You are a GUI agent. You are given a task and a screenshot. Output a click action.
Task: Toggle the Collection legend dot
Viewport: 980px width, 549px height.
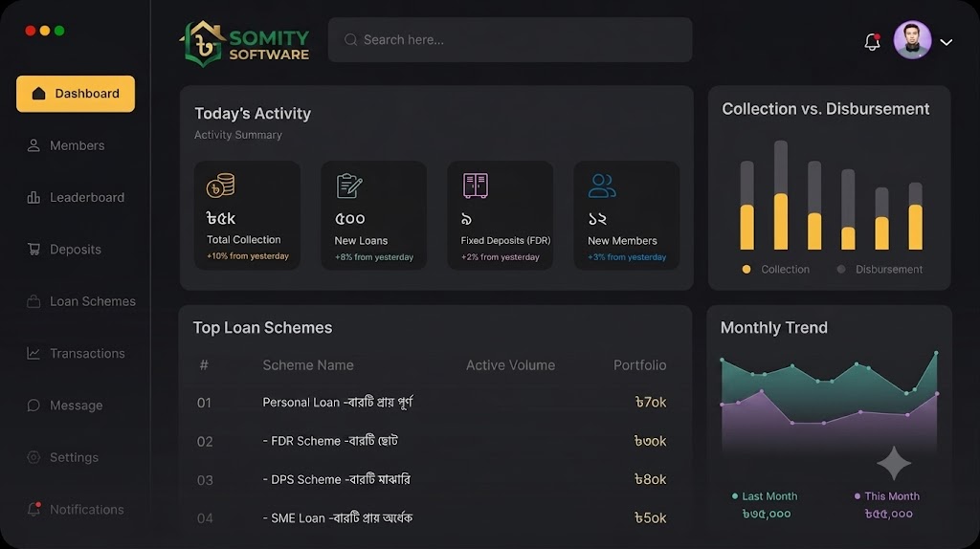[746, 269]
